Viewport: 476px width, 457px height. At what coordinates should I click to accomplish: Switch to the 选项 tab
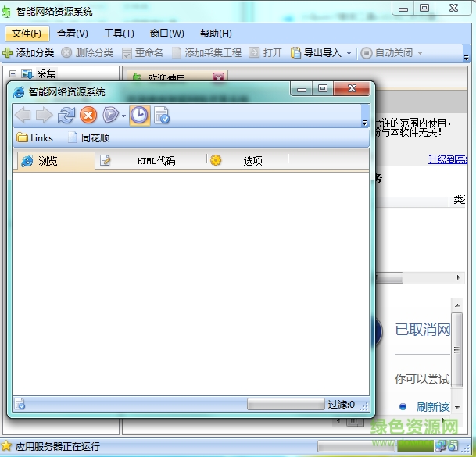pos(236,161)
